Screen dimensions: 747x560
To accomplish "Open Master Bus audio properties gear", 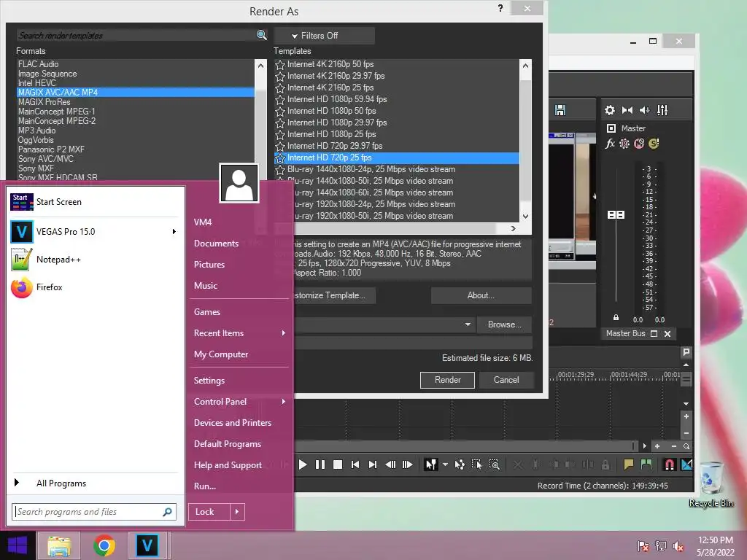I will coord(610,110).
